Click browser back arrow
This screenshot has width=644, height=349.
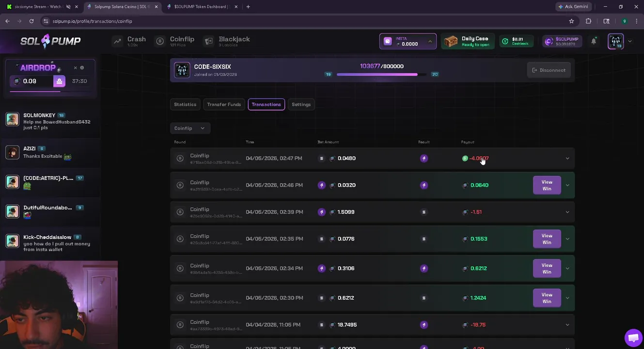point(7,21)
